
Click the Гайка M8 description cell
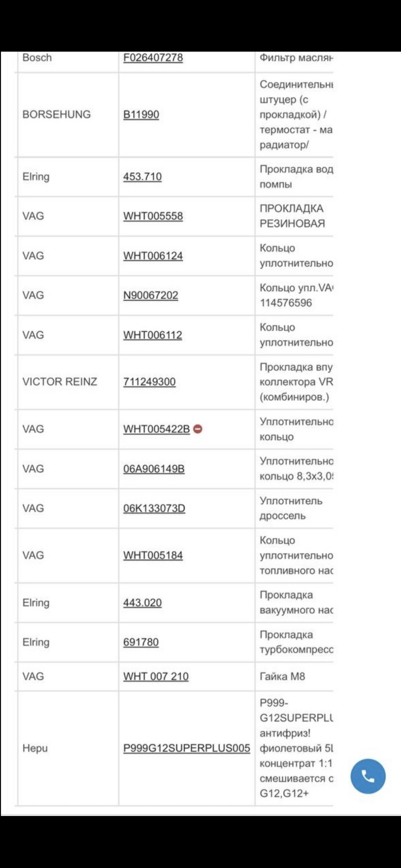282,676
